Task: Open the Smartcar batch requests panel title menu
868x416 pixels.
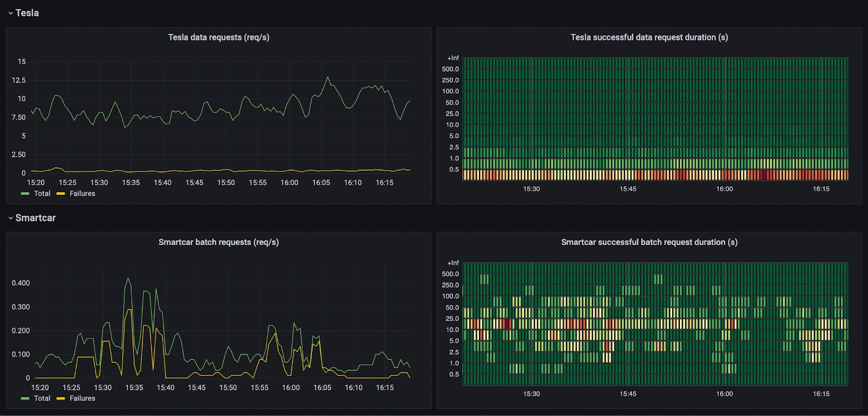Action: (x=219, y=242)
